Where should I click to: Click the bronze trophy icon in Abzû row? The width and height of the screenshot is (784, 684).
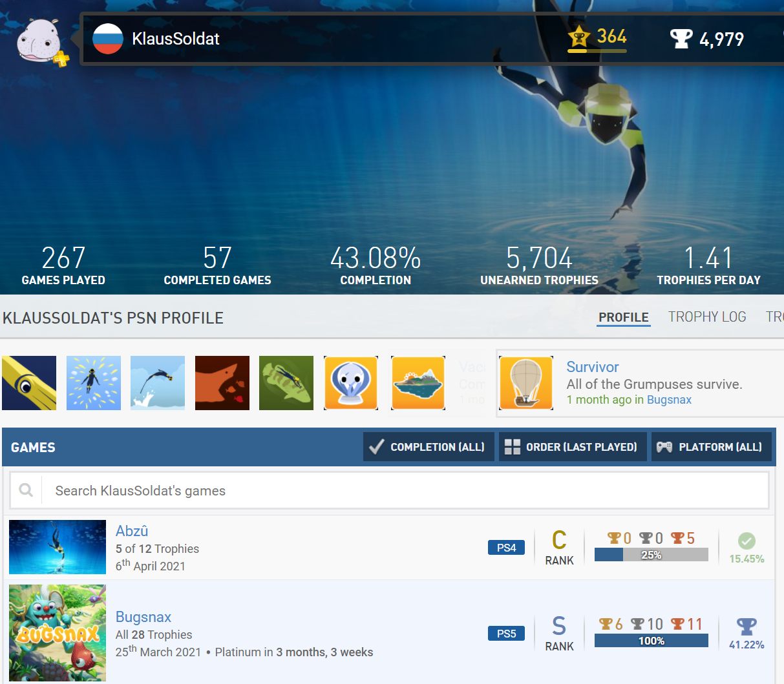click(x=677, y=538)
